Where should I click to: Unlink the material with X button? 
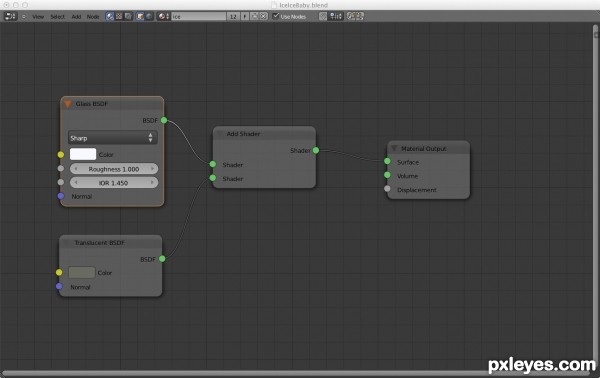coord(264,16)
